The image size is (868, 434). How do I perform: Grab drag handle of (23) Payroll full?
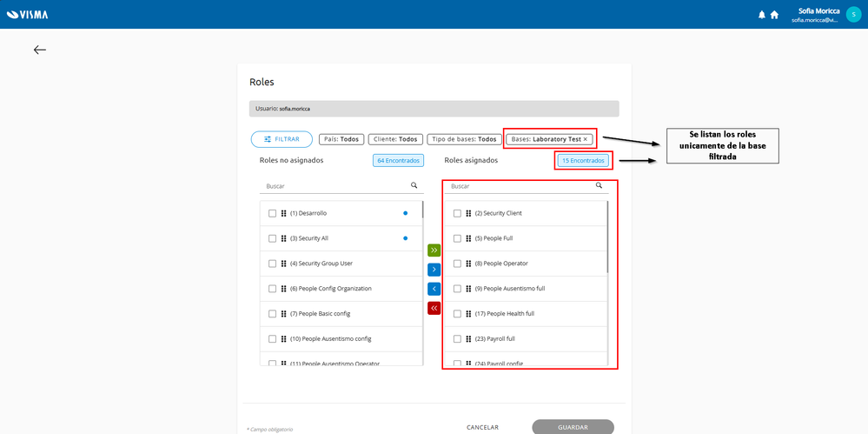pos(468,338)
